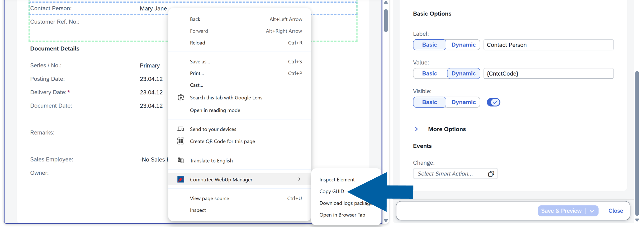Image resolution: width=644 pixels, height=227 pixels.
Task: Click the Value field containing {CntctCode}
Action: (548, 73)
